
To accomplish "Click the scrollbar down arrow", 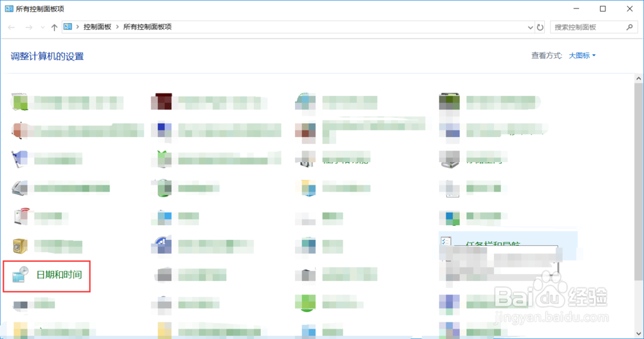I will click(639, 334).
